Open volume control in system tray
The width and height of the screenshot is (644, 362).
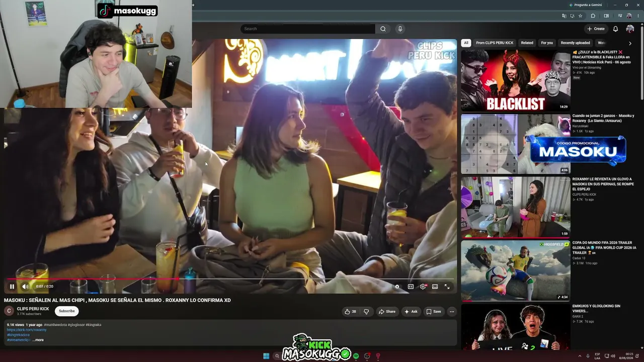[x=613, y=356]
